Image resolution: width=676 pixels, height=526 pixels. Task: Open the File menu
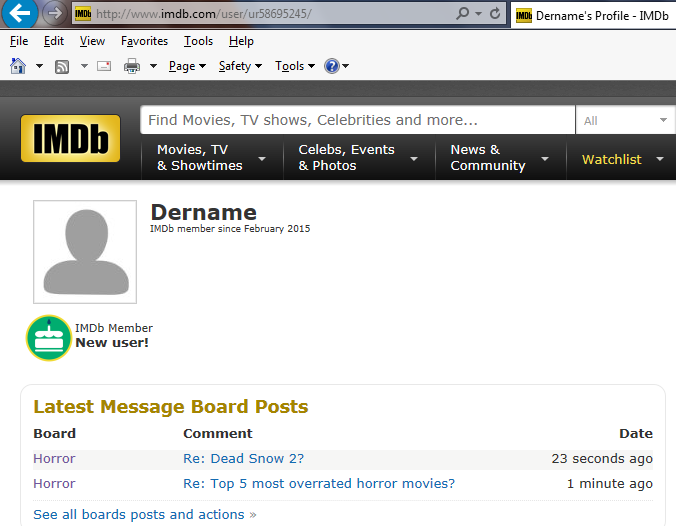pos(19,41)
